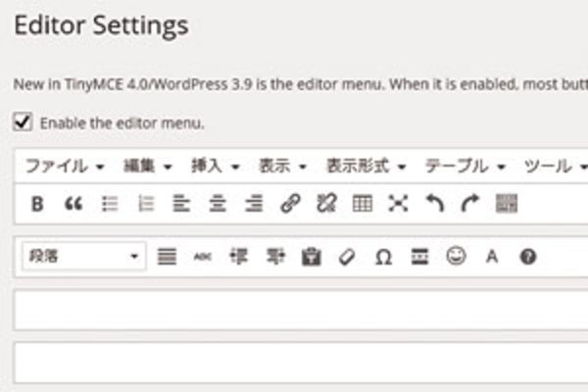Open the 編集 menu
588x392 pixels.
tap(148, 167)
